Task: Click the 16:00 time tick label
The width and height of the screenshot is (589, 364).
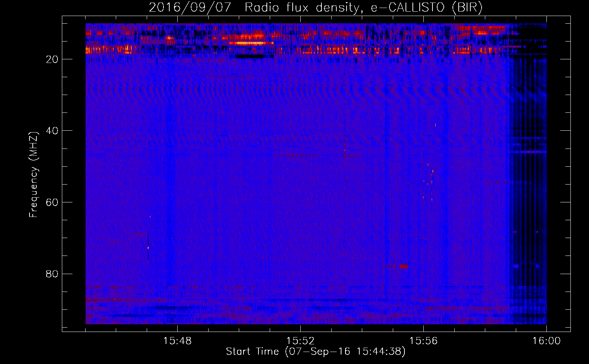Action: pyautogui.click(x=546, y=341)
